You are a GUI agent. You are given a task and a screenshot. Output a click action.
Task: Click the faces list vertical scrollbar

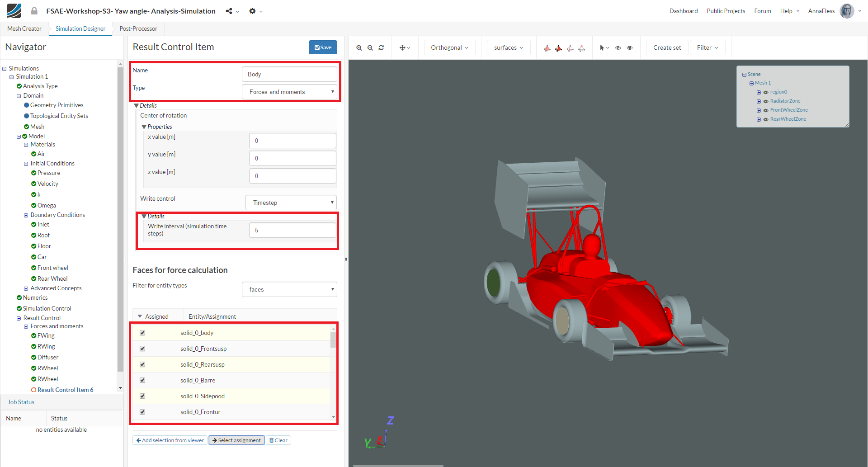(333, 340)
